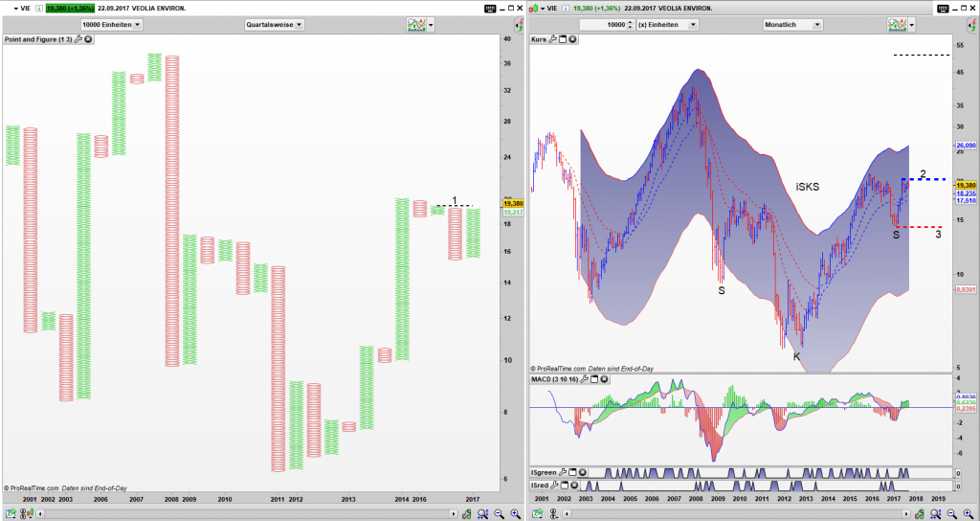Click green 19,380 (+1,36%) quote in left title

[x=69, y=8]
